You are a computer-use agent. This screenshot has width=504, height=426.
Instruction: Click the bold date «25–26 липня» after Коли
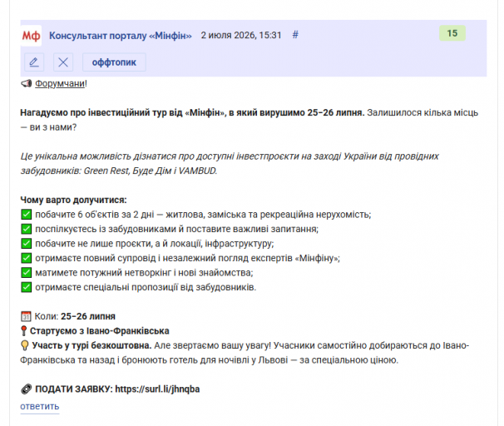(88, 316)
